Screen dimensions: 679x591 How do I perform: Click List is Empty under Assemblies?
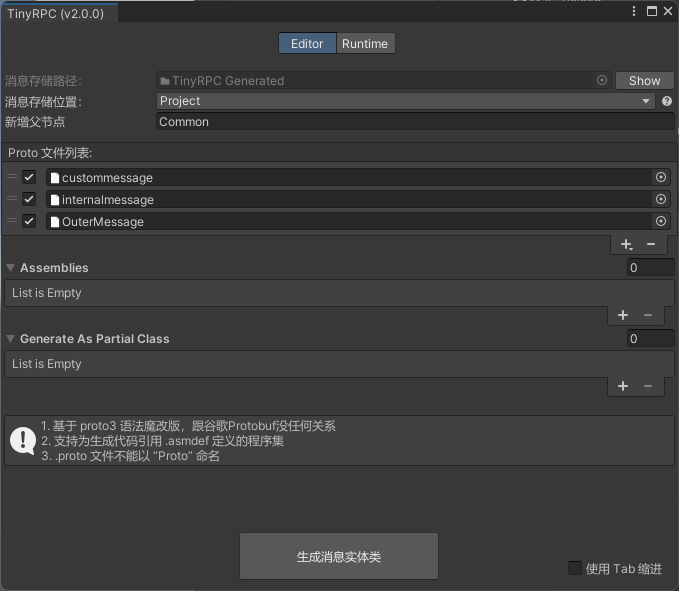47,293
